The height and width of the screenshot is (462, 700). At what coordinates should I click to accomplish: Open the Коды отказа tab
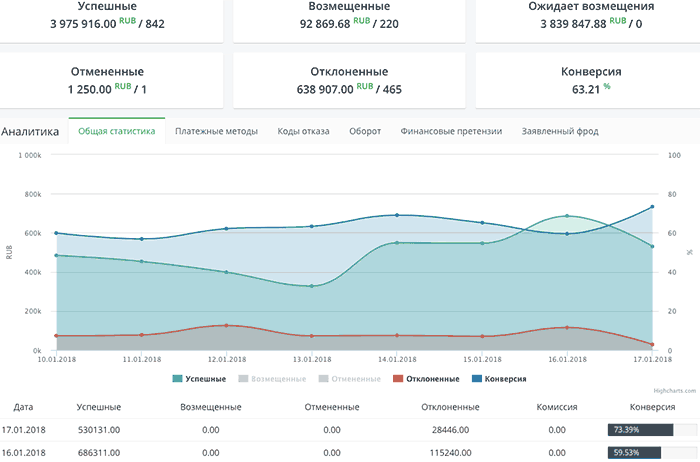click(304, 131)
